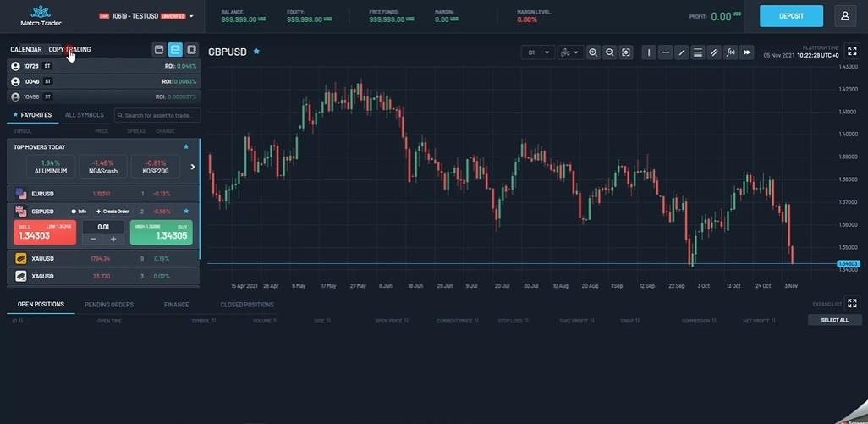
Task: Click the XAGUSD silver bar icon
Action: point(21,276)
